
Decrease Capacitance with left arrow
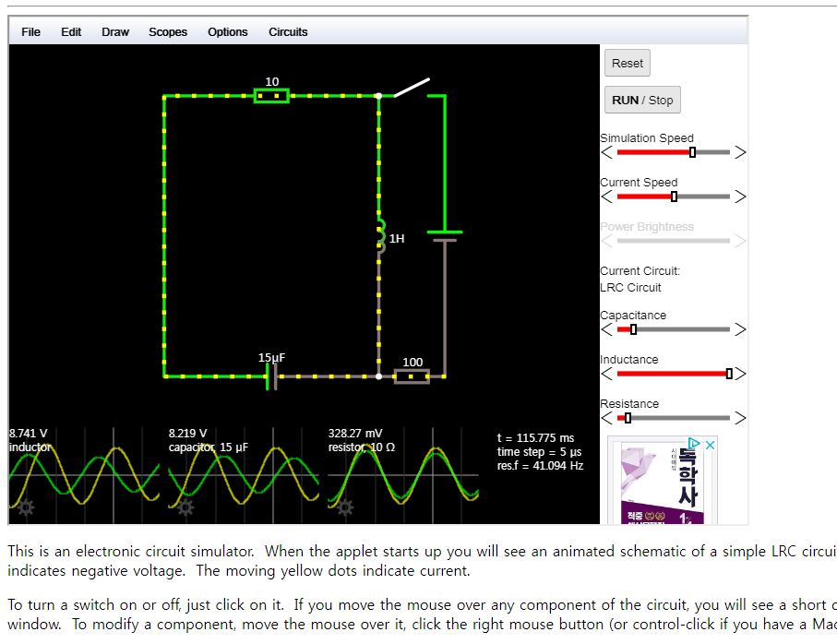click(607, 329)
